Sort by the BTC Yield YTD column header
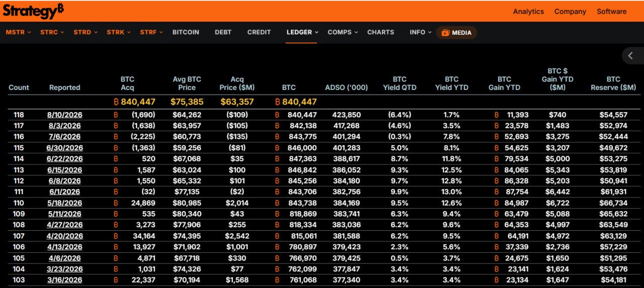The height and width of the screenshot is (288, 644). (x=451, y=83)
